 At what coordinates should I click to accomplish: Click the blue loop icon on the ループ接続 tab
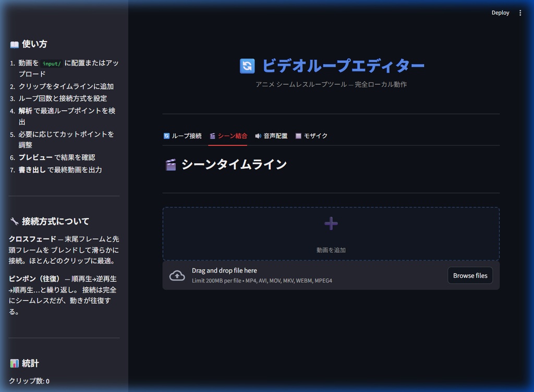click(166, 136)
